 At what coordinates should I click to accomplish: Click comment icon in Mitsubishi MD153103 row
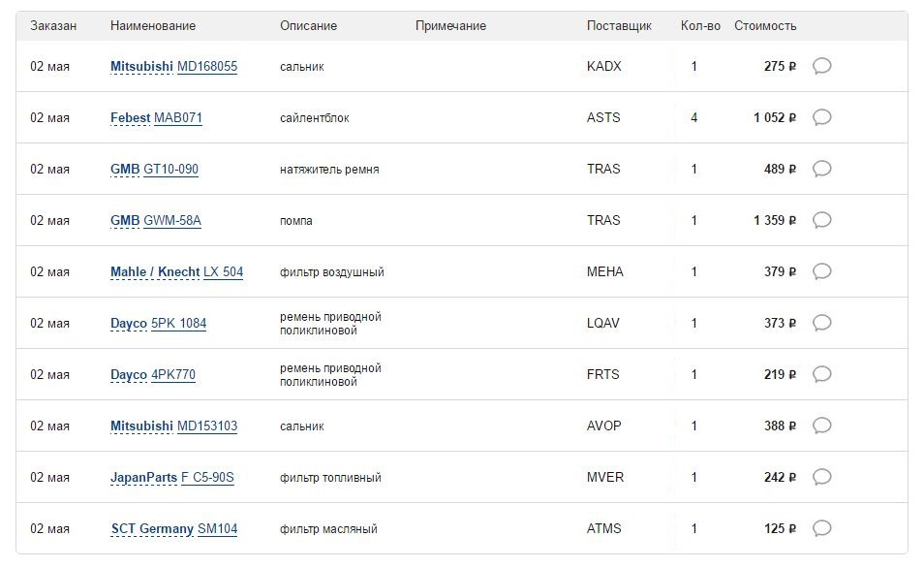[x=822, y=426]
